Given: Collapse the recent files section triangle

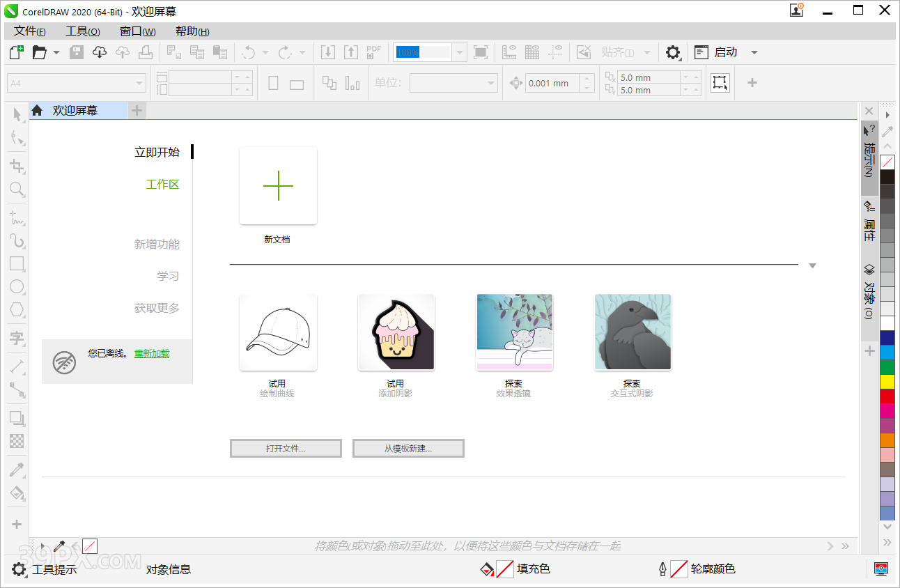Looking at the screenshot, I should point(812,266).
